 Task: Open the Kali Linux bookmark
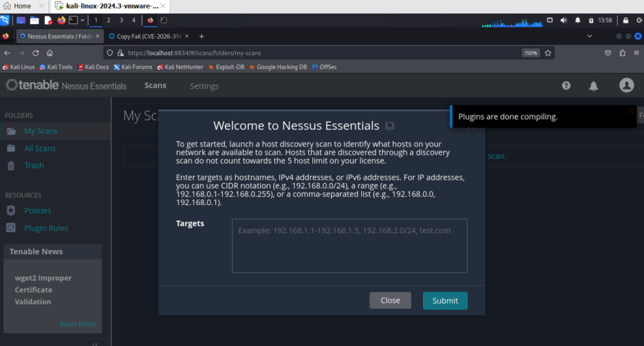[19, 67]
